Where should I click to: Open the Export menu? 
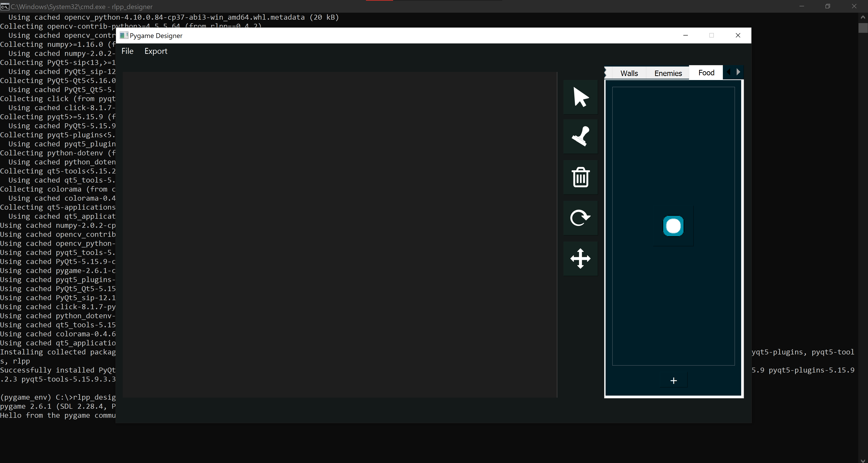pos(156,51)
